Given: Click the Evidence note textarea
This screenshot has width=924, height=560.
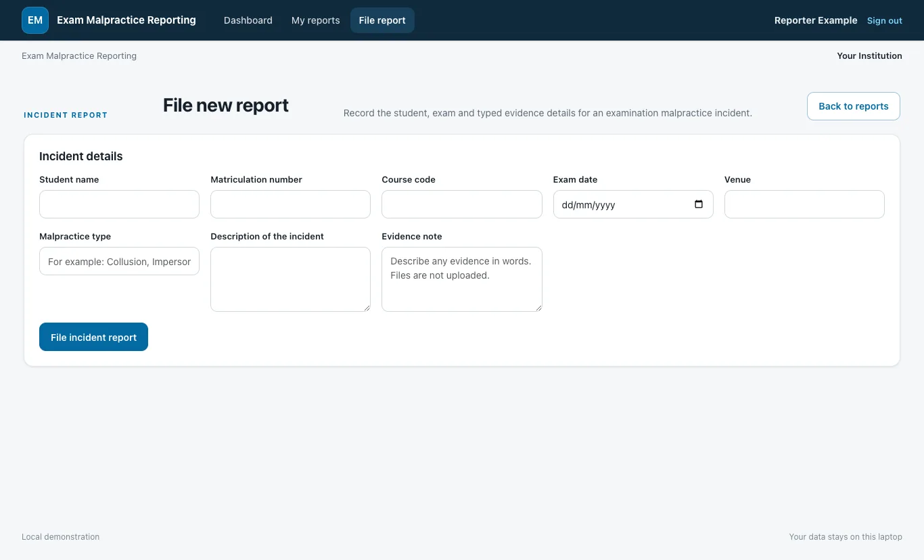Looking at the screenshot, I should (462, 279).
